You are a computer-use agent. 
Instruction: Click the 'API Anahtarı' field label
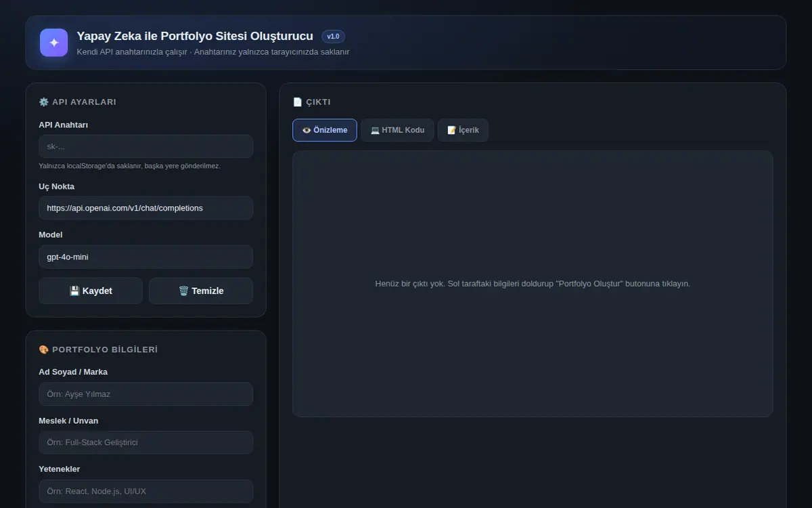tap(63, 125)
